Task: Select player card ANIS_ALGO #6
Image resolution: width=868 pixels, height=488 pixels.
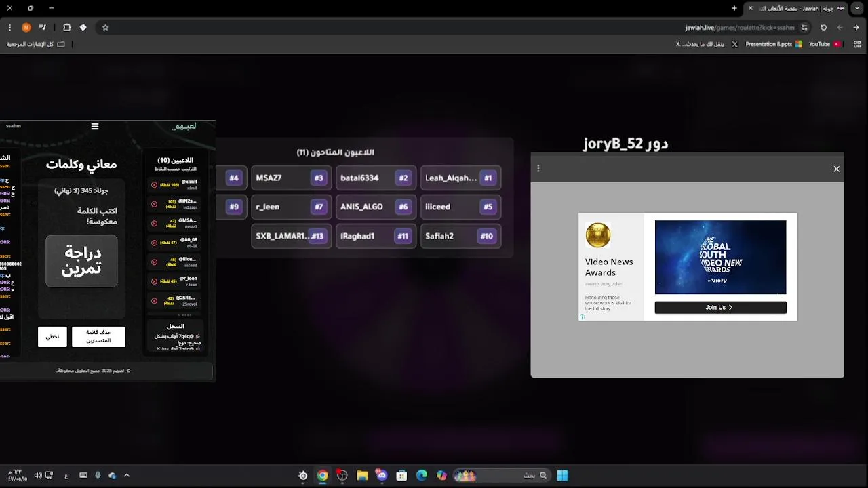Action: (x=376, y=207)
